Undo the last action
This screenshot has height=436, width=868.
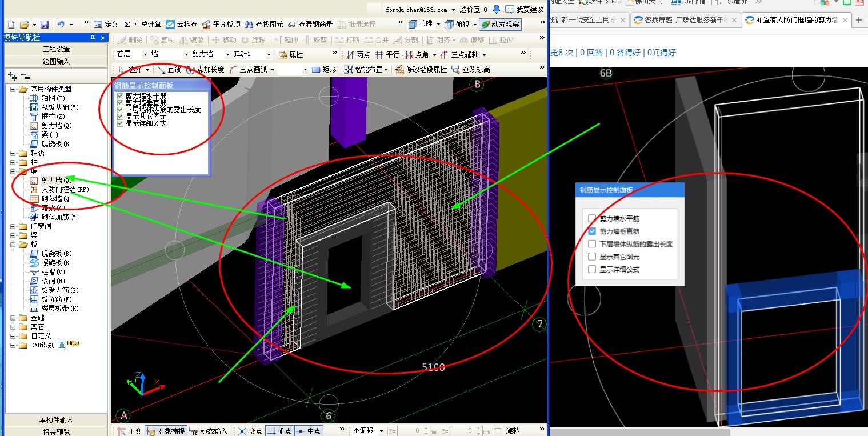(x=61, y=25)
